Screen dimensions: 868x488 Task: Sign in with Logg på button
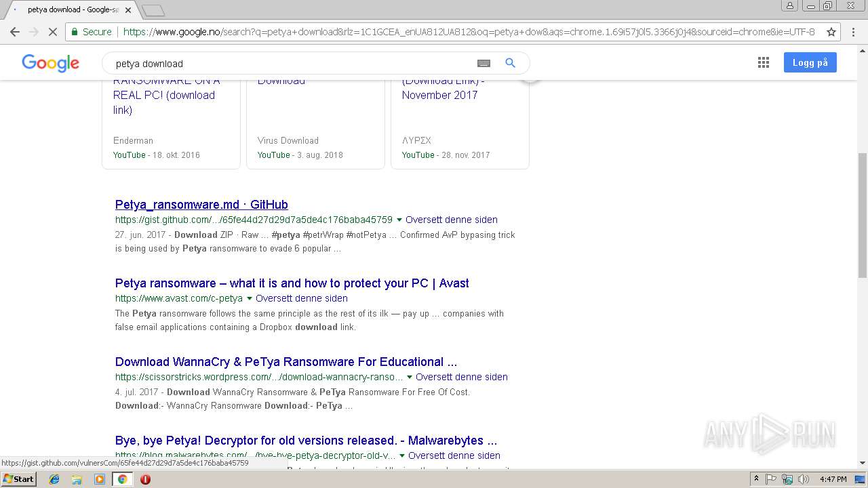pyautogui.click(x=810, y=62)
